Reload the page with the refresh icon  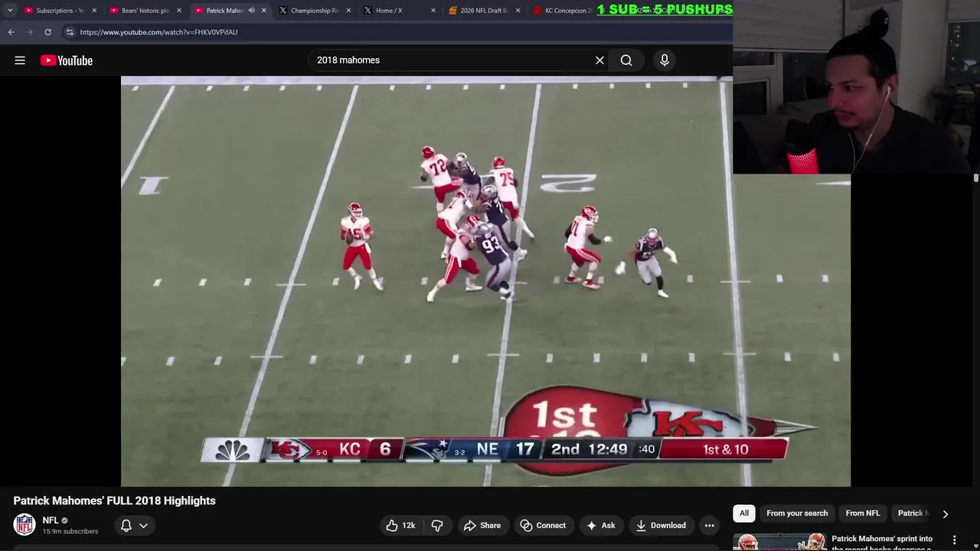[47, 32]
